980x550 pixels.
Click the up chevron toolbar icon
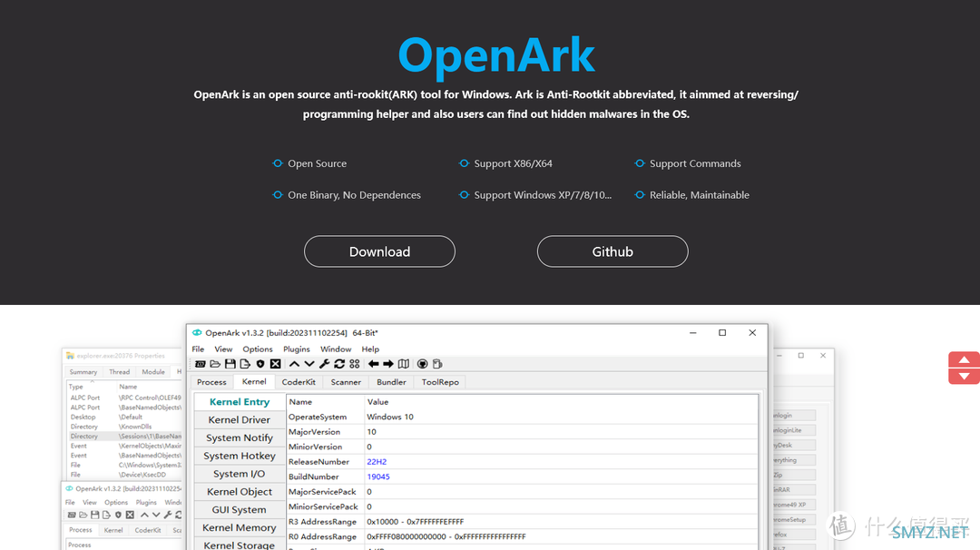click(x=294, y=364)
